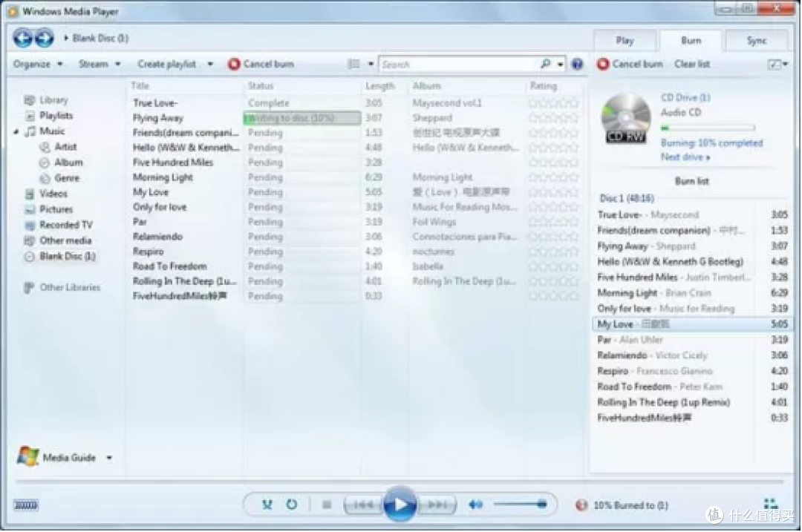This screenshot has height=532, width=802.
Task: Expand the view options dropdown arrow
Action: tap(371, 65)
